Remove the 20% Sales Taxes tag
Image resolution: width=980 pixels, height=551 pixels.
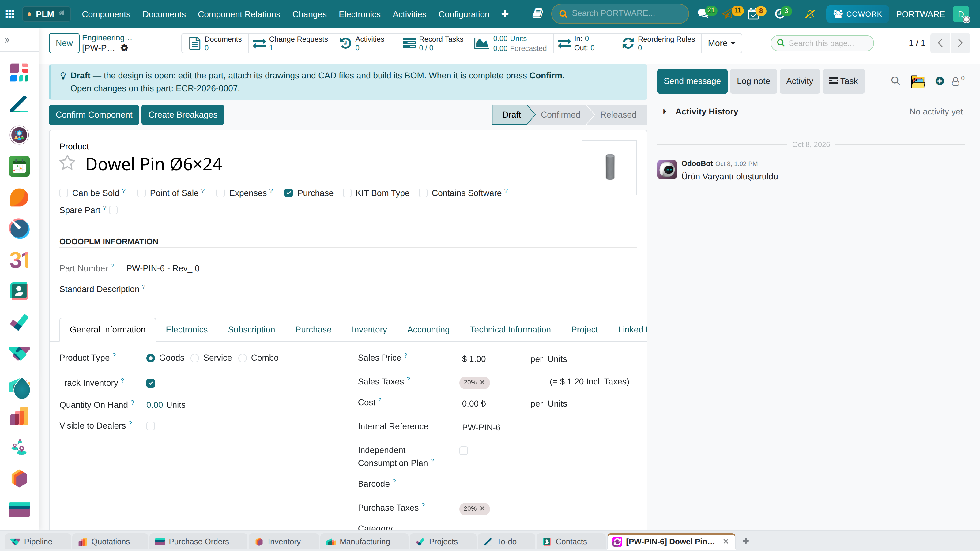[x=482, y=382]
